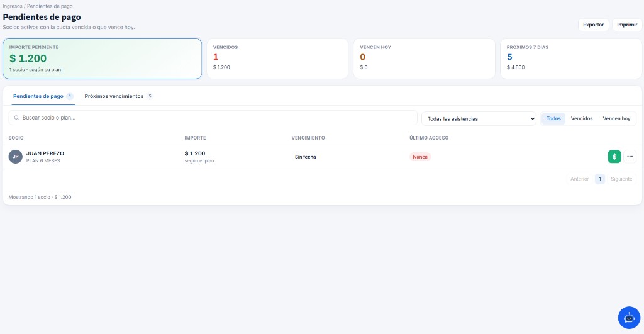Screen dimensions: 644x334
Task: Click the $ 1.200 amount in the row
Action: point(195,153)
